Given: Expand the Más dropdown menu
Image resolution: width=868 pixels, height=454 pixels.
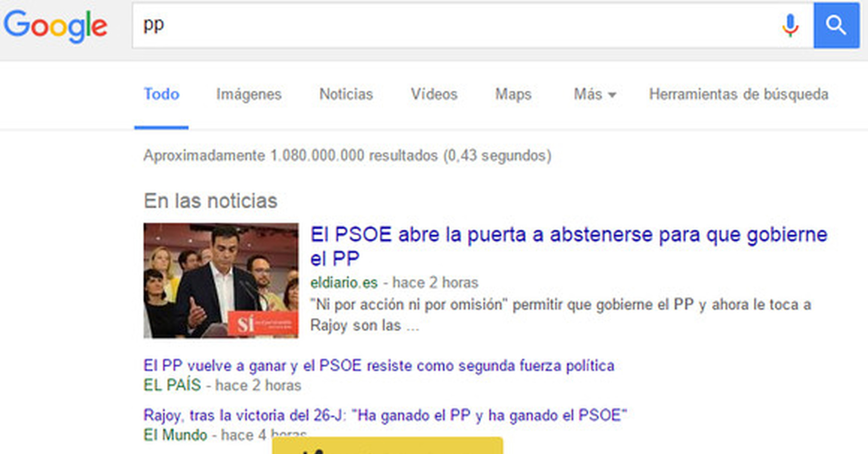Looking at the screenshot, I should tap(595, 94).
